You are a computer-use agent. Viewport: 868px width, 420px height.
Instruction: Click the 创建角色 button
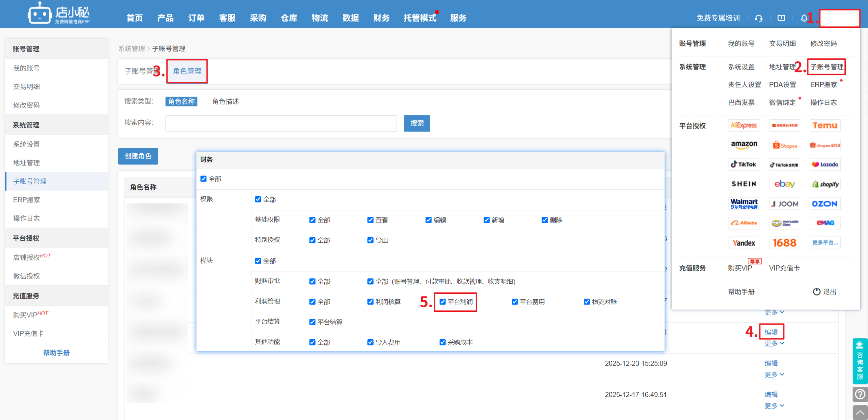click(x=138, y=156)
